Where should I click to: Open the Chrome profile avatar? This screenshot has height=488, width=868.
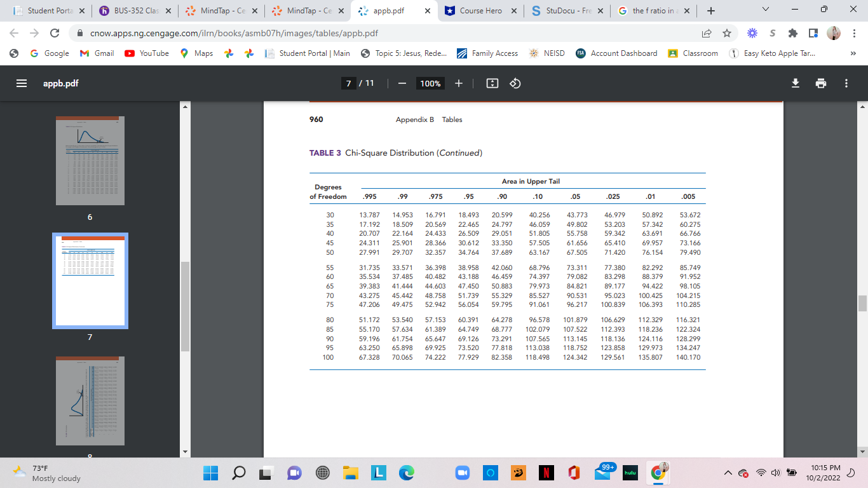click(834, 33)
